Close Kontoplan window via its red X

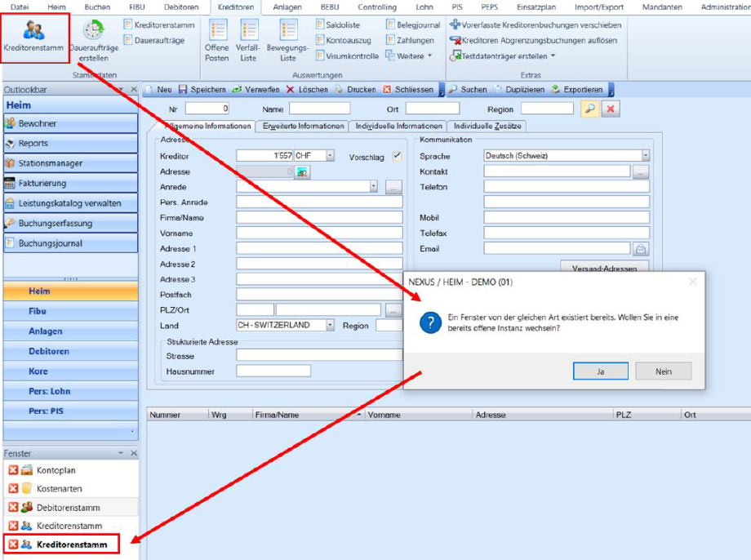tap(13, 470)
